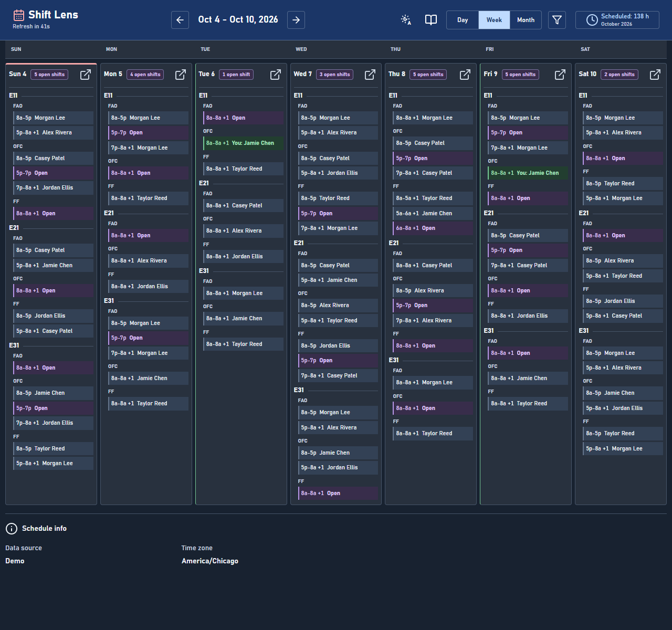Click 'Refresh in 41s' text
The image size is (672, 630).
pyautogui.click(x=31, y=26)
